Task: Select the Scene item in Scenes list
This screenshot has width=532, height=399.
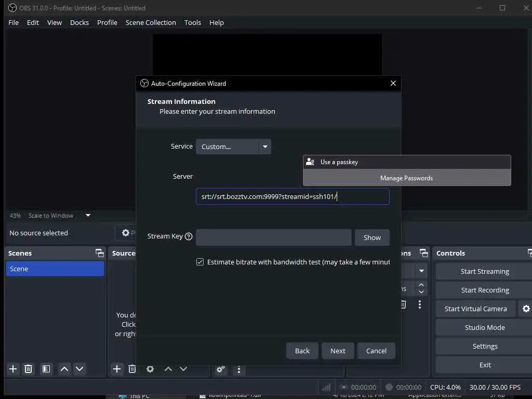Action: point(55,269)
